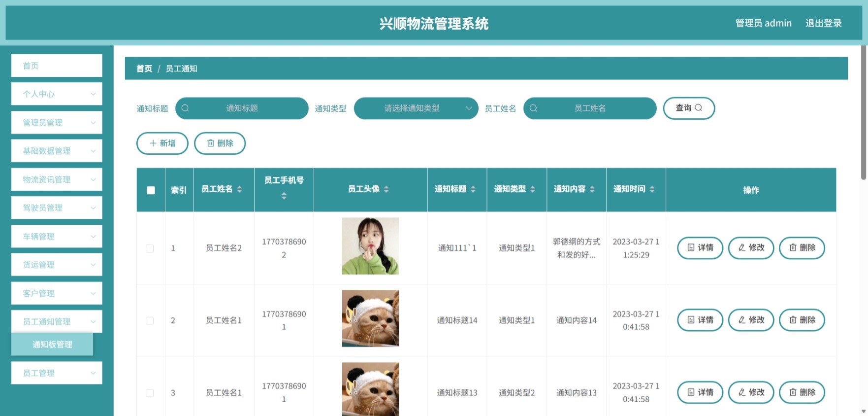868x416 pixels.
Task: Sort by 通知标题 column arrows
Action: (473, 189)
